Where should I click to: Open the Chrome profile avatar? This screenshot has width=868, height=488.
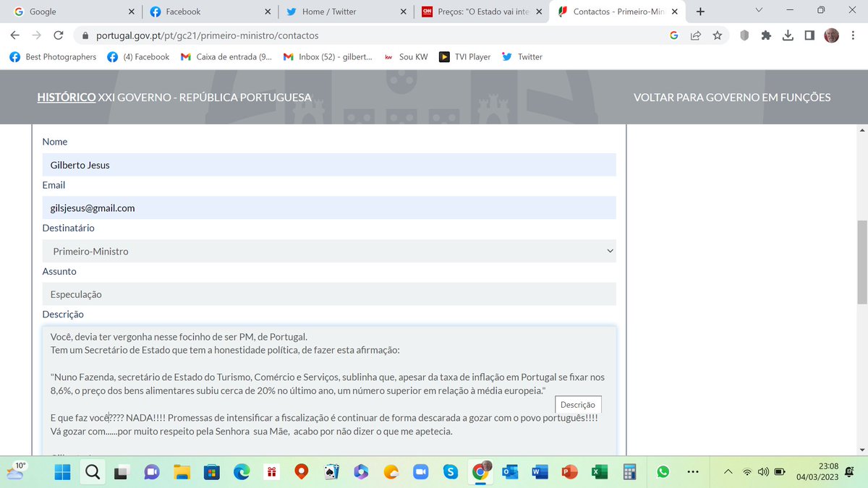coord(831,35)
